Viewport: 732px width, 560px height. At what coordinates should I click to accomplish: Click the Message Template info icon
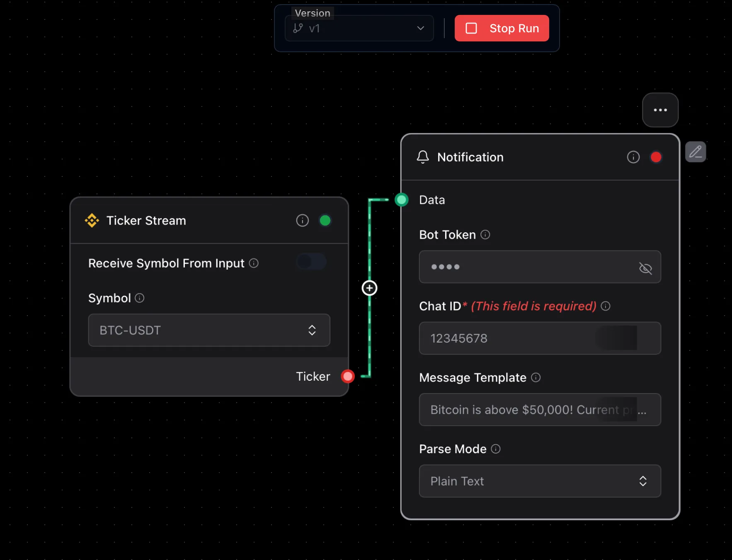click(536, 378)
